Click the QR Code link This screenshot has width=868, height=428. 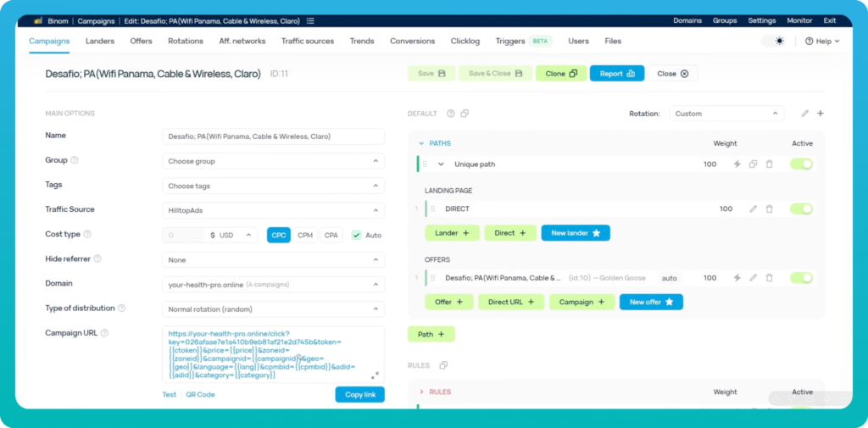coord(200,395)
